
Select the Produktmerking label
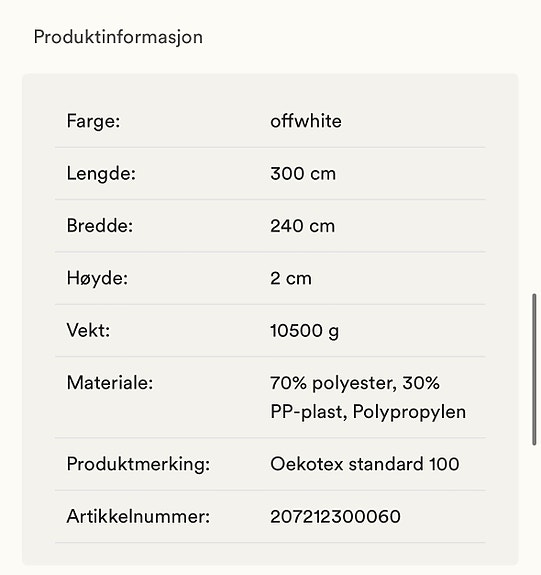point(138,464)
